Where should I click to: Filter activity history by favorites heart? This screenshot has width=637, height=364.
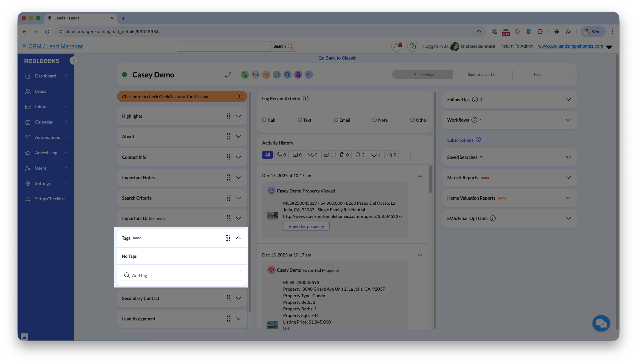point(376,155)
